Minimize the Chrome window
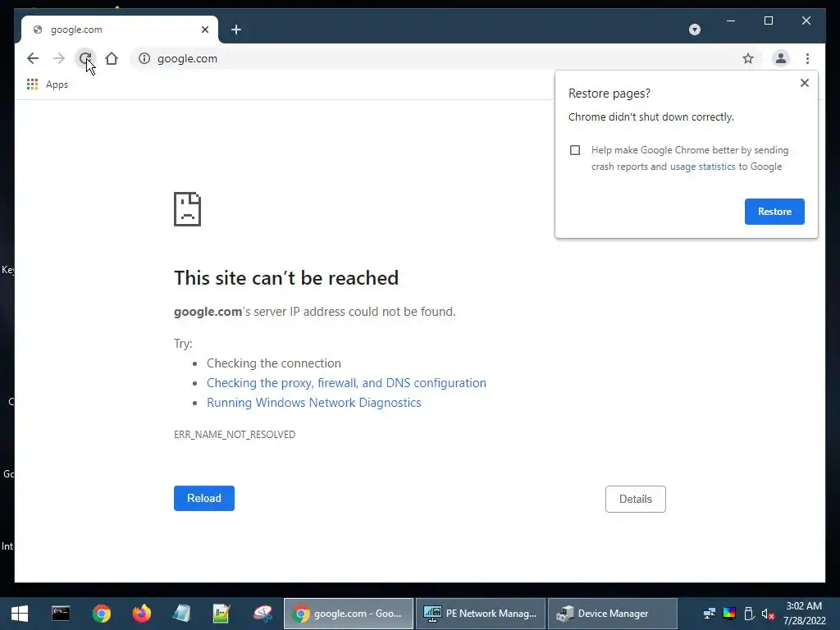Screen dimensions: 840x630 click(731, 21)
